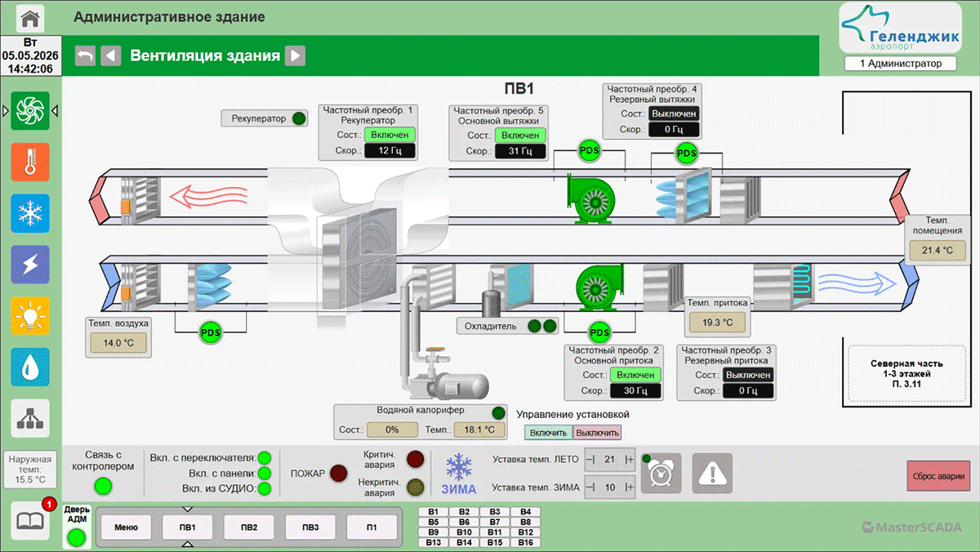
Task: Open the electricity lightning bolt icon
Action: click(x=30, y=265)
